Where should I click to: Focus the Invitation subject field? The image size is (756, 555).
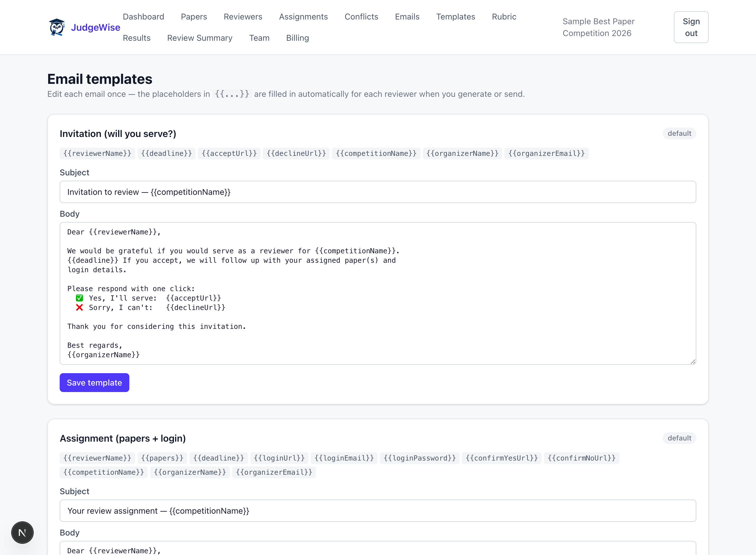pyautogui.click(x=378, y=192)
